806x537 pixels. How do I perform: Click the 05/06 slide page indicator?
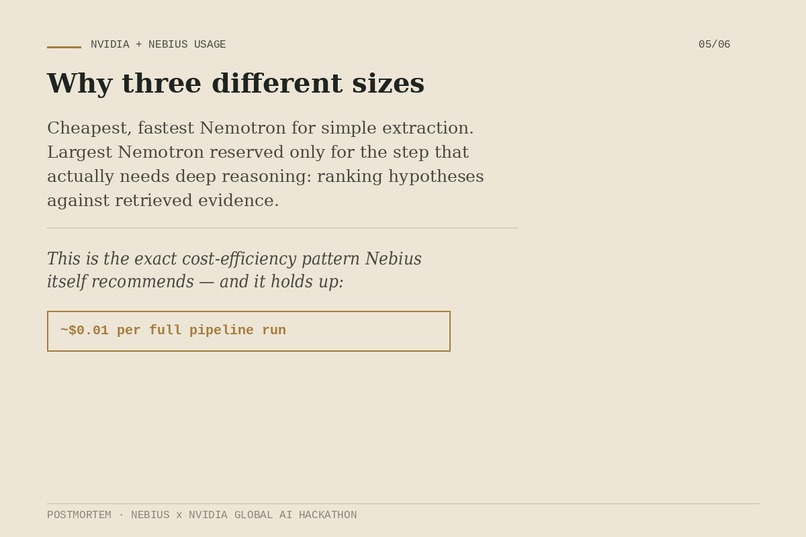pos(714,45)
